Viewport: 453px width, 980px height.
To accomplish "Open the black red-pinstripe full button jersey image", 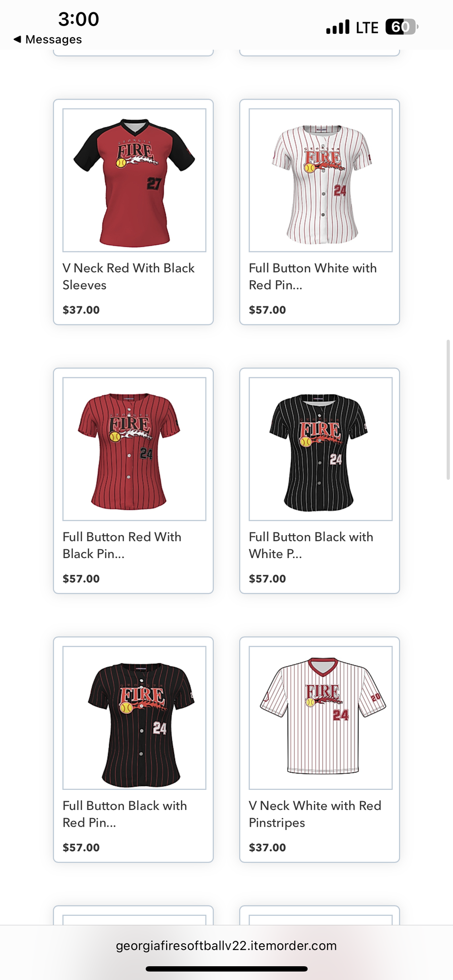I will click(x=134, y=718).
